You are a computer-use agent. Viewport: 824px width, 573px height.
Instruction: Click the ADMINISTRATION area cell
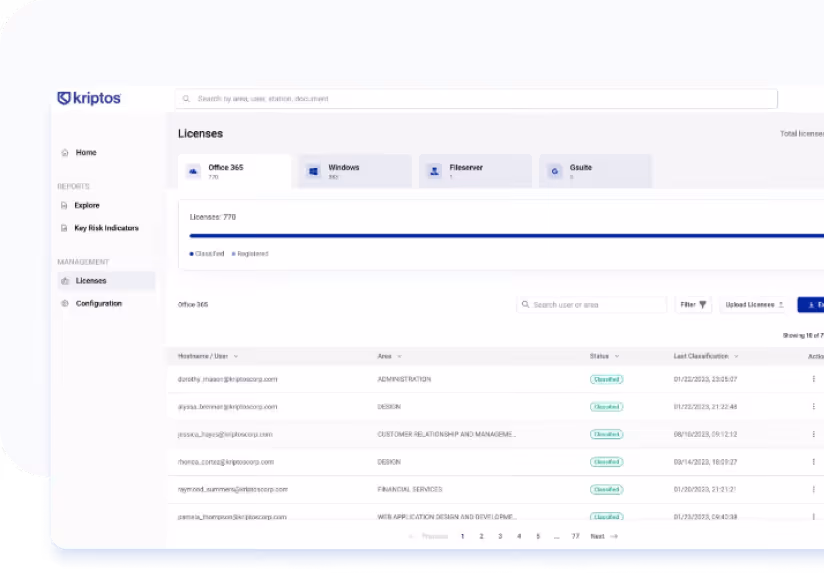point(404,379)
